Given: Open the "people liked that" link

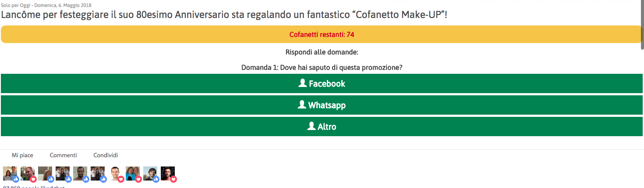Looking at the screenshot, I should pos(34,186).
